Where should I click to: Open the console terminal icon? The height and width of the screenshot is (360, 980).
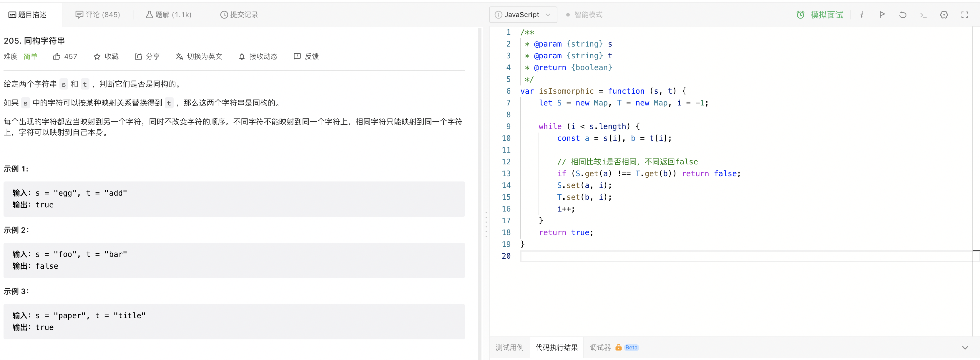tap(923, 15)
